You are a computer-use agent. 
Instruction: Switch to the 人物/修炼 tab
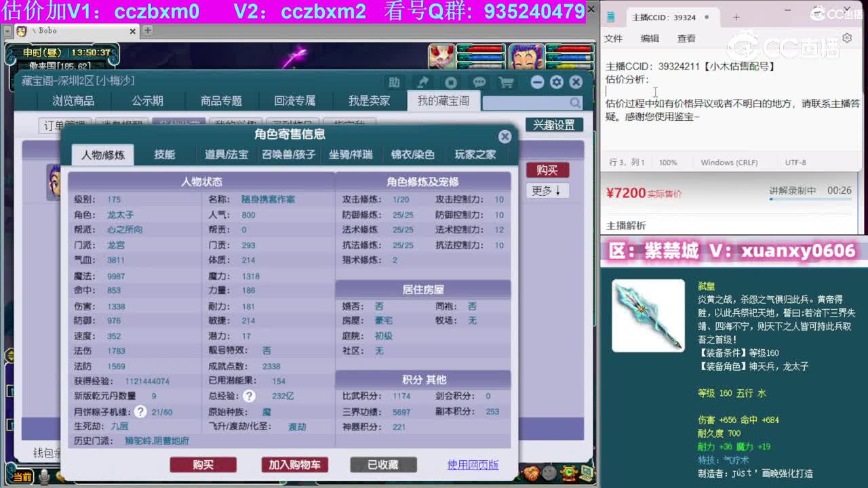(103, 155)
